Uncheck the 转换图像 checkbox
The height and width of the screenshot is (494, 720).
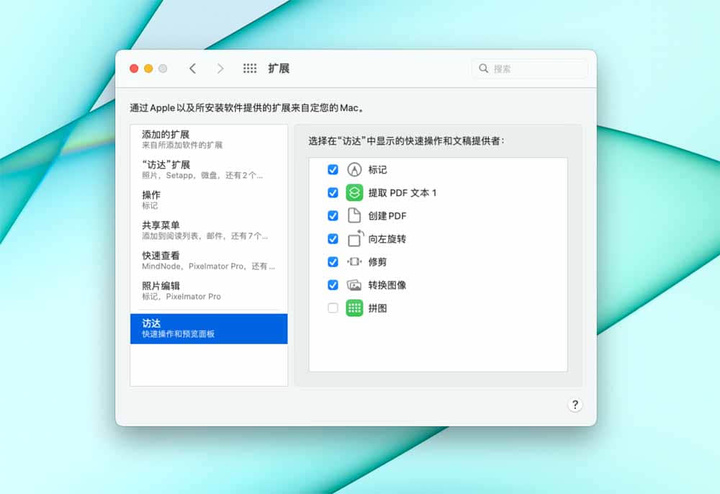click(333, 285)
